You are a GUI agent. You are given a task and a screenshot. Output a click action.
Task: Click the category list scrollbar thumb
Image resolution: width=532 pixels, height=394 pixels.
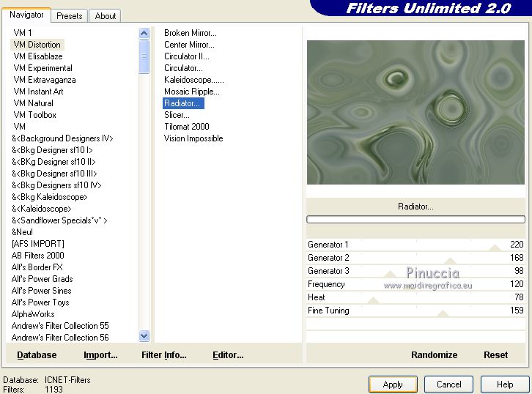pyautogui.click(x=144, y=56)
